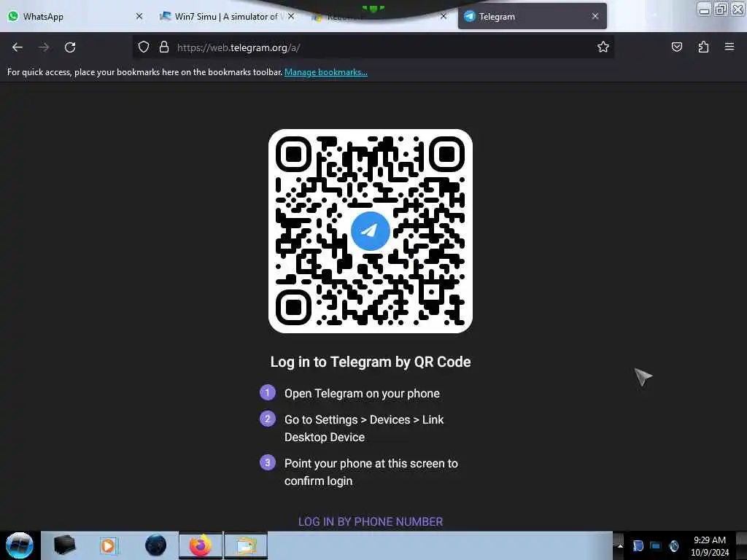Click the 'Point your phone at this screen' step
The image size is (747, 560).
click(x=371, y=472)
